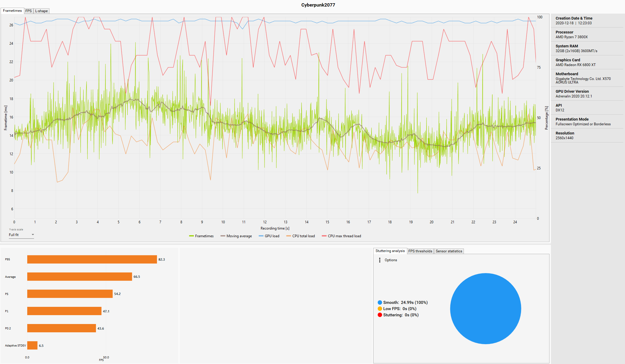Click the blue GPU load legend marker
Image resolution: width=625 pixels, height=364 pixels.
click(261, 236)
